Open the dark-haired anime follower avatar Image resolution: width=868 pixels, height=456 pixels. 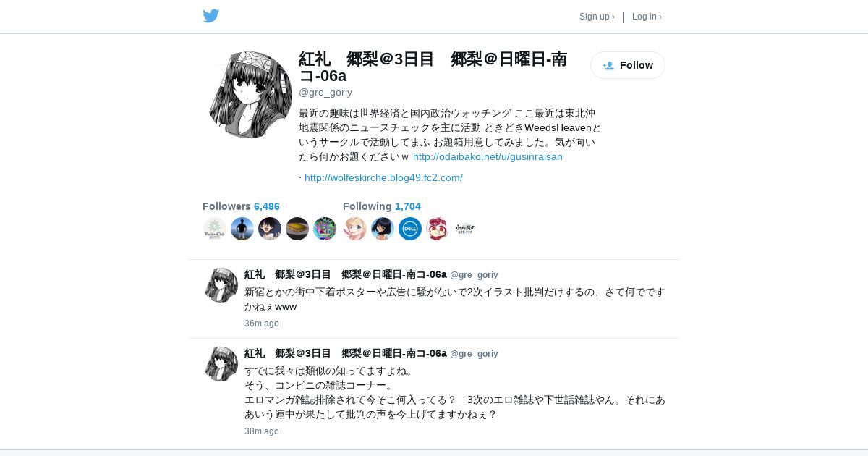(x=270, y=229)
